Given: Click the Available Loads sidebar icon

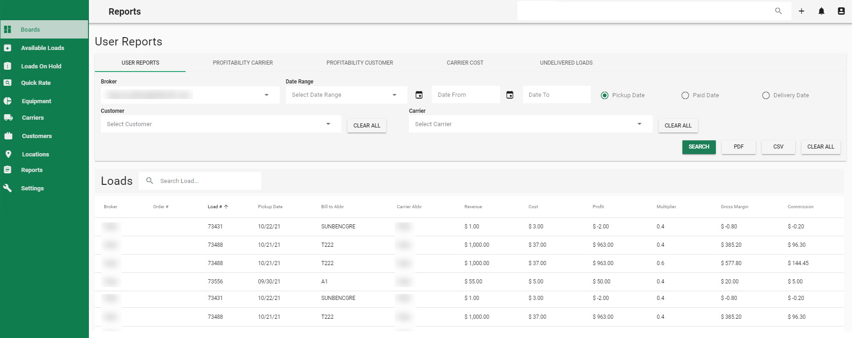Looking at the screenshot, I should point(7,48).
